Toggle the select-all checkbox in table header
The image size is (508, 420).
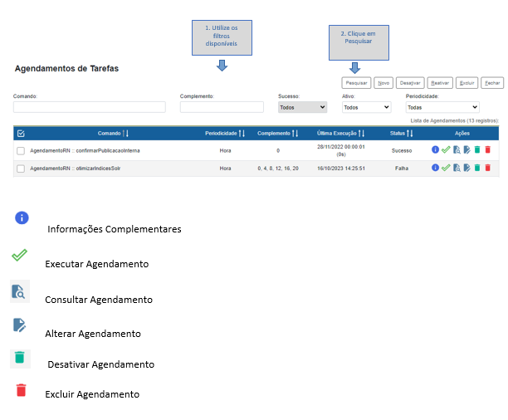pos(21,133)
